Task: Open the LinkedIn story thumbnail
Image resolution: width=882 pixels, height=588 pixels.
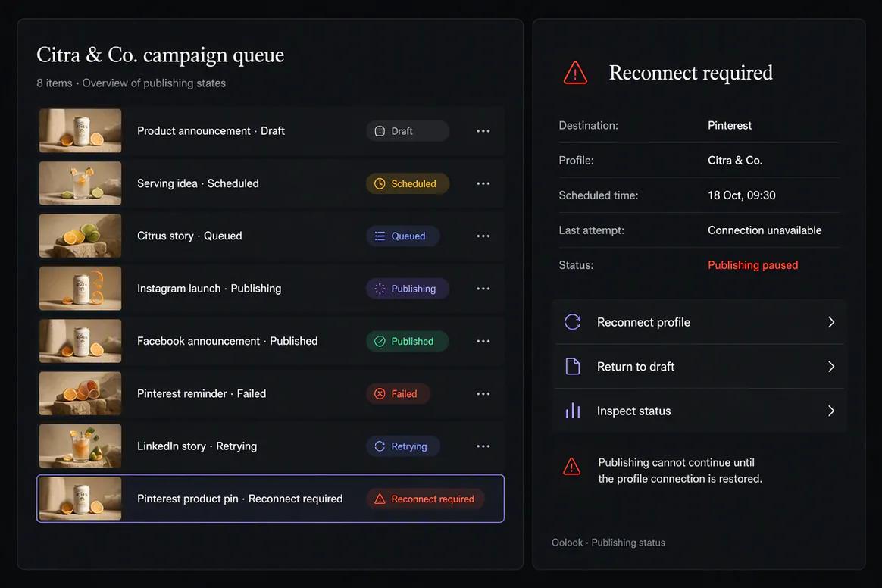Action: tap(80, 446)
